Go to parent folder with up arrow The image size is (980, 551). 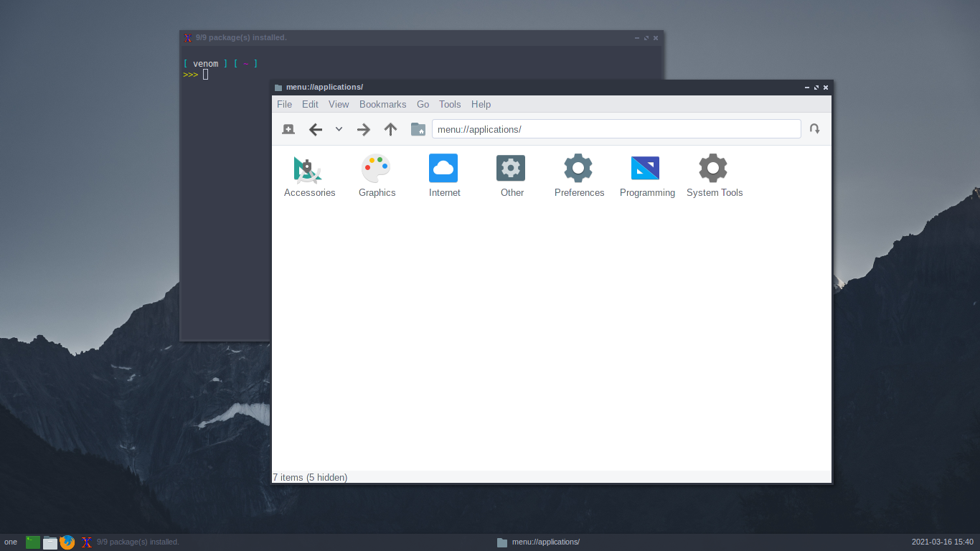pos(390,129)
